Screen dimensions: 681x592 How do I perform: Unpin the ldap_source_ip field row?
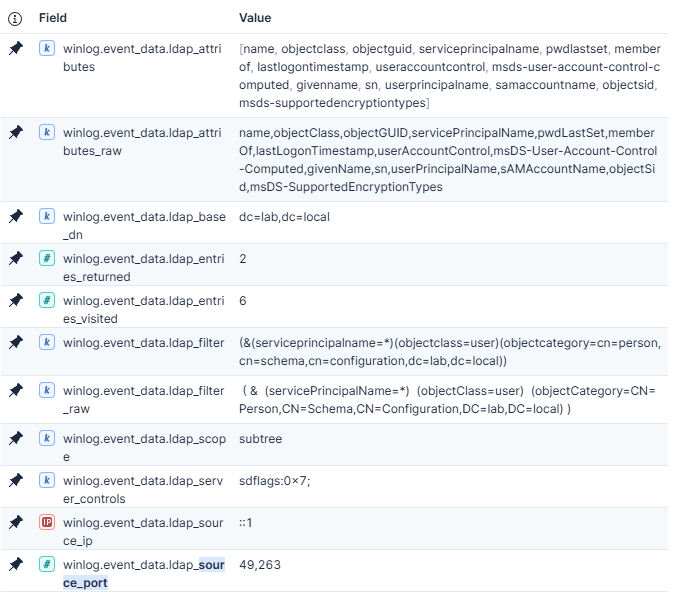point(16,522)
